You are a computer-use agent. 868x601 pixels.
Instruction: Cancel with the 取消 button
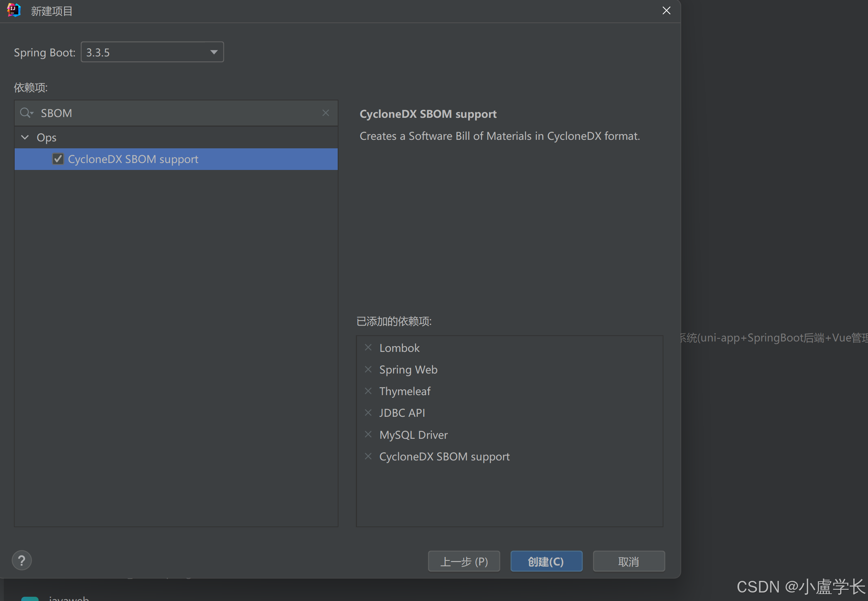(629, 561)
